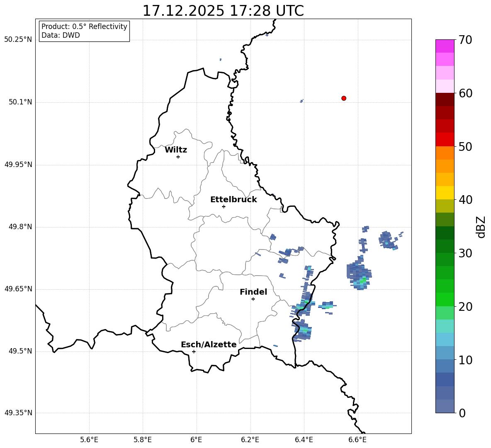Click the colorbar tick label 30
The width and height of the screenshot is (491, 448).
click(465, 253)
